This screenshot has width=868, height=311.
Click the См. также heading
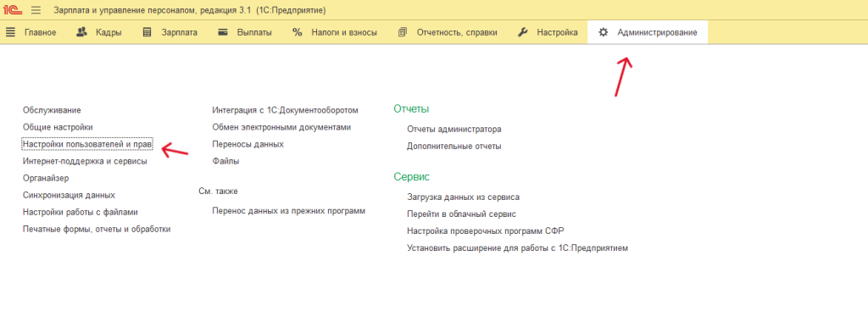[x=218, y=191]
